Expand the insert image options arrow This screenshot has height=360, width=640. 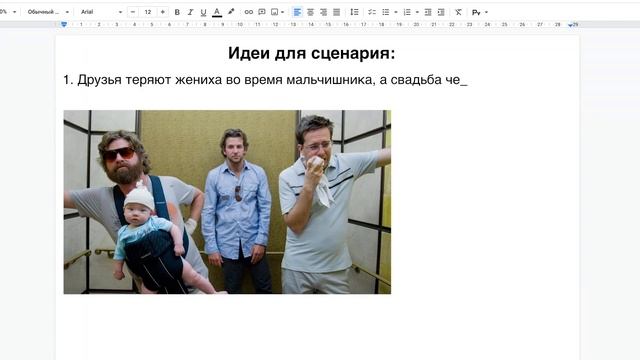point(282,12)
